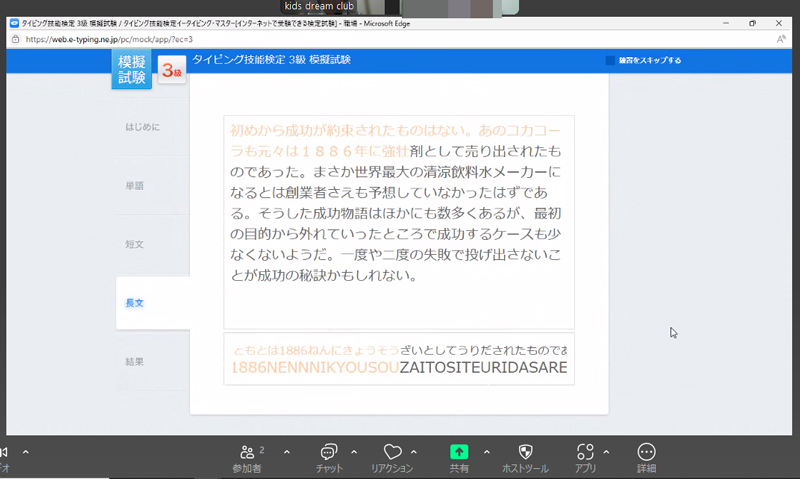The height and width of the screenshot is (479, 800).
Task: Click the 3級 level badge
Action: coord(171,70)
